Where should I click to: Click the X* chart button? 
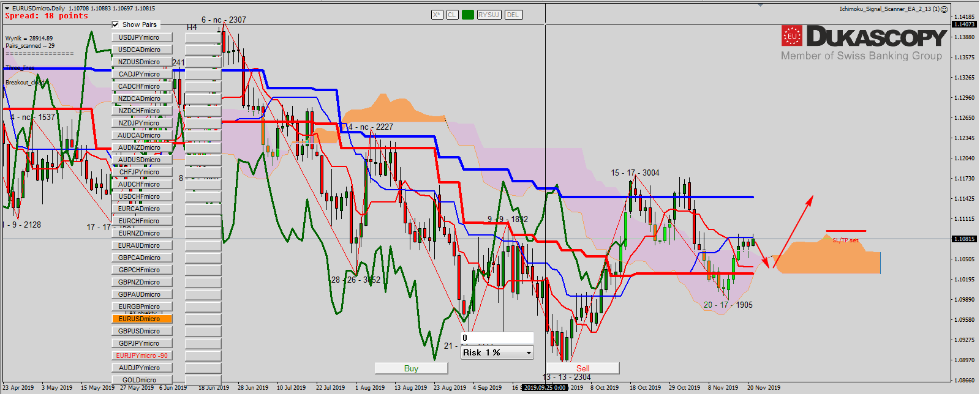(437, 15)
